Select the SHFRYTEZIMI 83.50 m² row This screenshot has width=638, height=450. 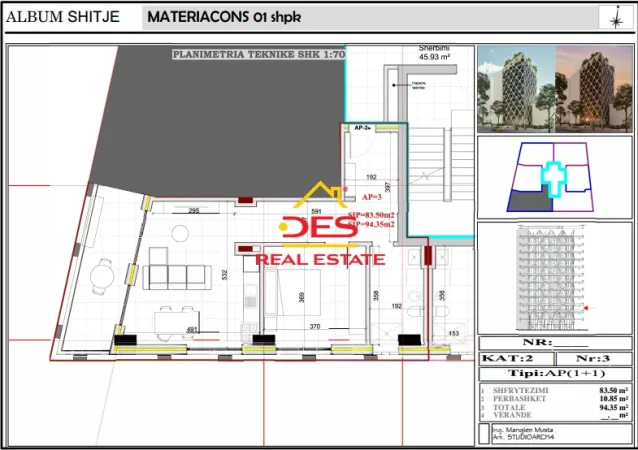coord(555,390)
